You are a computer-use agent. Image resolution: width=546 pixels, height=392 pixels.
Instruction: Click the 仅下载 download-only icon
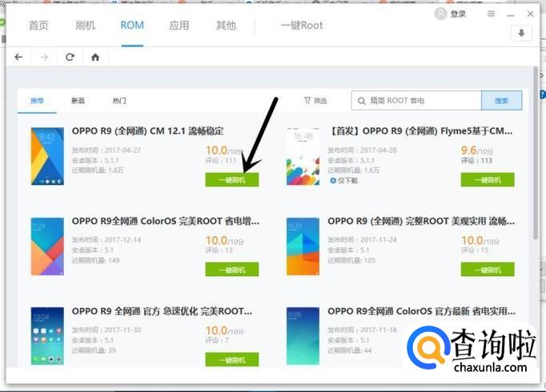(333, 180)
